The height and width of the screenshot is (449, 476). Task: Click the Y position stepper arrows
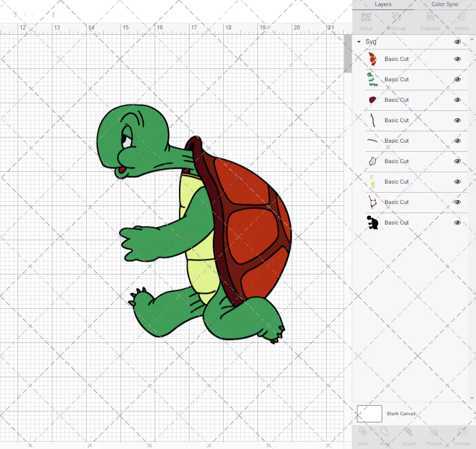click(x=53, y=14)
